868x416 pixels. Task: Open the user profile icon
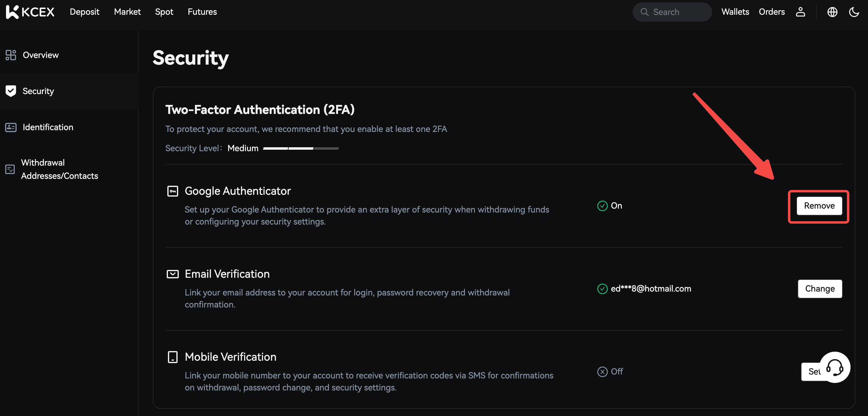[x=800, y=12]
